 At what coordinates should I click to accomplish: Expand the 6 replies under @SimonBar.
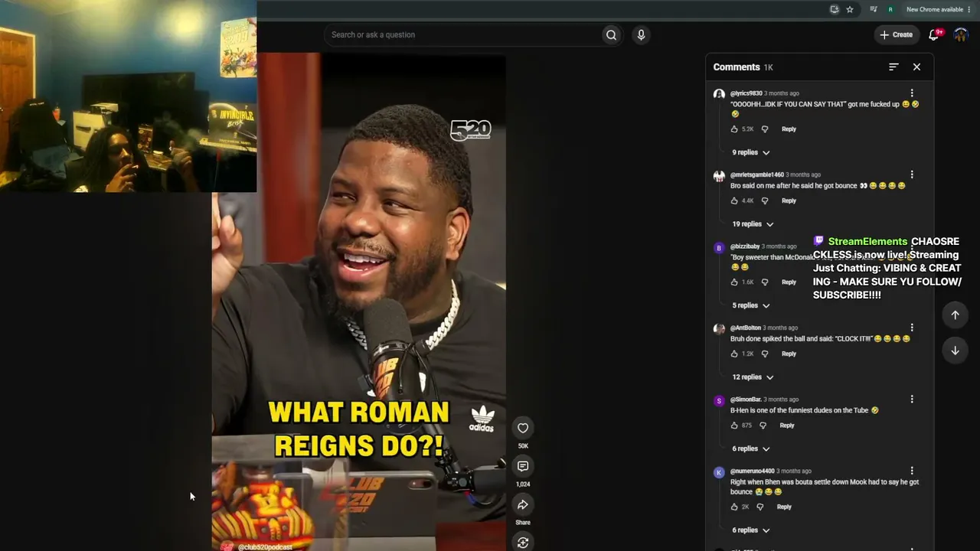click(x=750, y=448)
